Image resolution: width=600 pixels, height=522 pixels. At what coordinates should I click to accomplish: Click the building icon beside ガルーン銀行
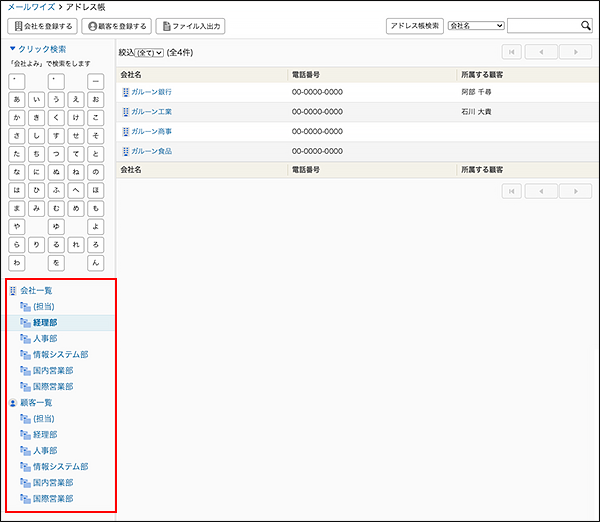125,92
